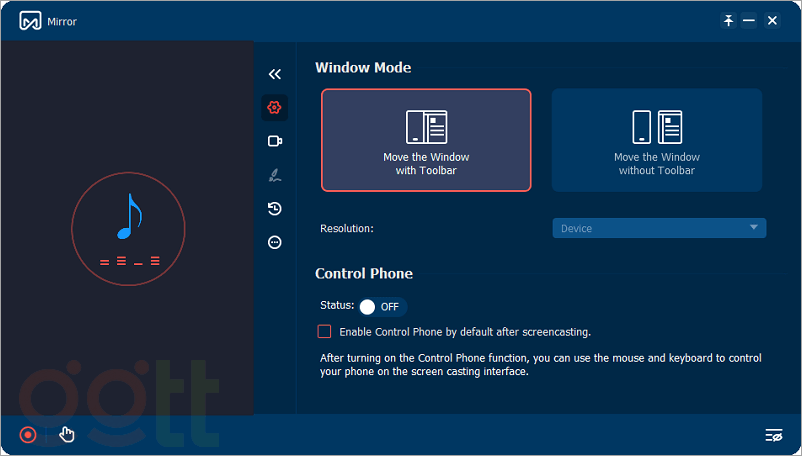This screenshot has height=456, width=802.
Task: Select Move the Window with Toolbar
Action: coord(426,140)
